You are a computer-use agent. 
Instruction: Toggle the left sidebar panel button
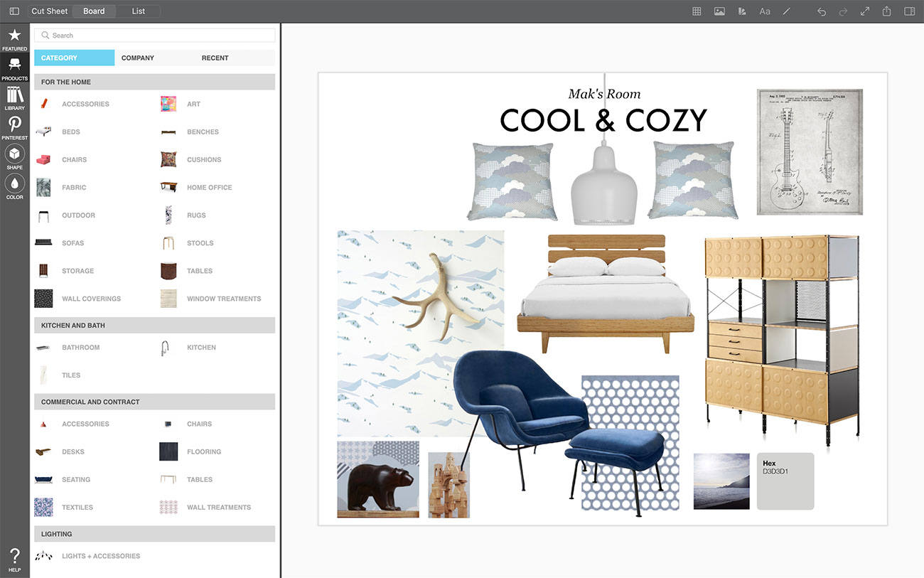14,11
